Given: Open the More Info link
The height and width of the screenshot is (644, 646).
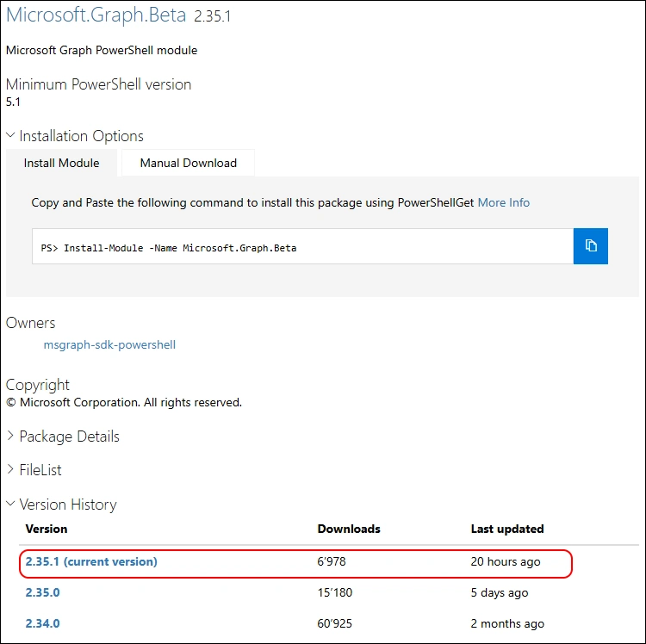Looking at the screenshot, I should pyautogui.click(x=504, y=203).
